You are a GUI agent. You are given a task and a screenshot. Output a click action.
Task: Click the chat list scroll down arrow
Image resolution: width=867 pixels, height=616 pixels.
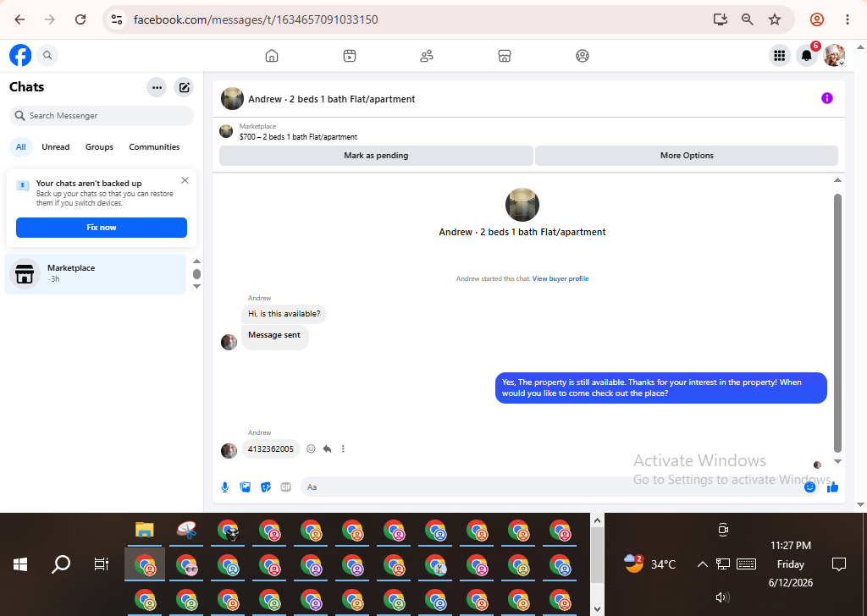pos(196,286)
